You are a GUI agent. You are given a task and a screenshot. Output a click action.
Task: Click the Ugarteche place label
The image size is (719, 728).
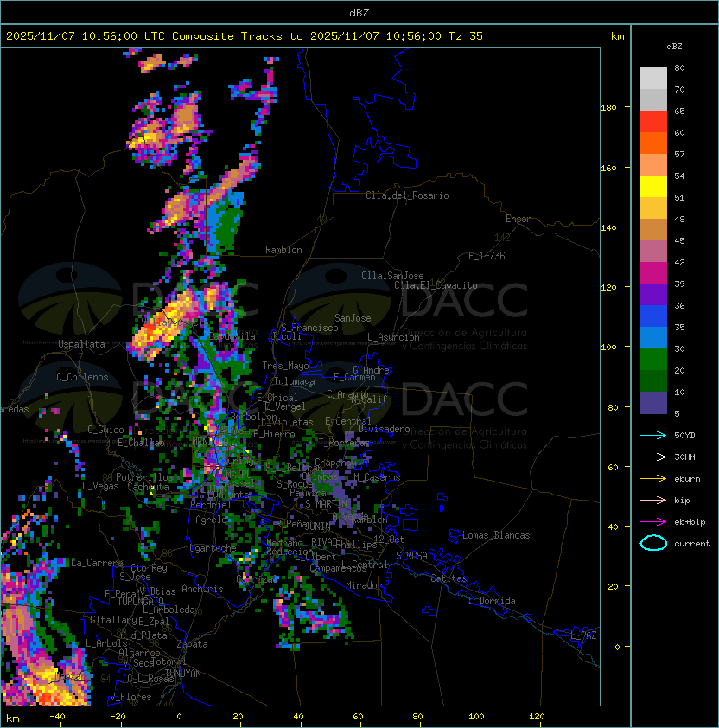[213, 549]
